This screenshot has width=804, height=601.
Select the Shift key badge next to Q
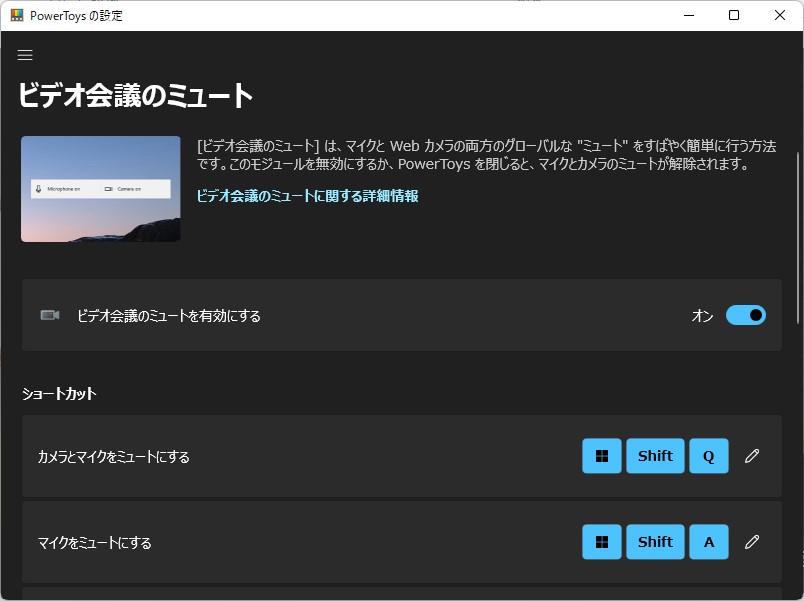tap(655, 456)
